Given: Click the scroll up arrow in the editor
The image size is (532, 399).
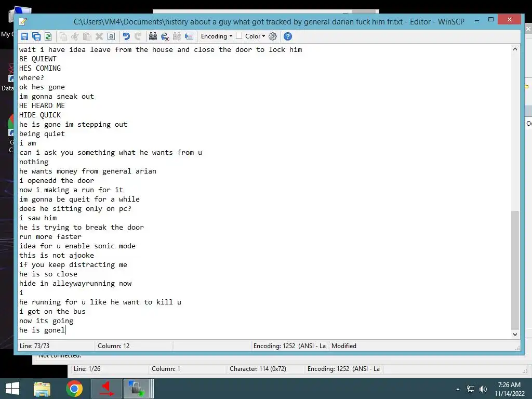Looking at the screenshot, I should pyautogui.click(x=515, y=49).
